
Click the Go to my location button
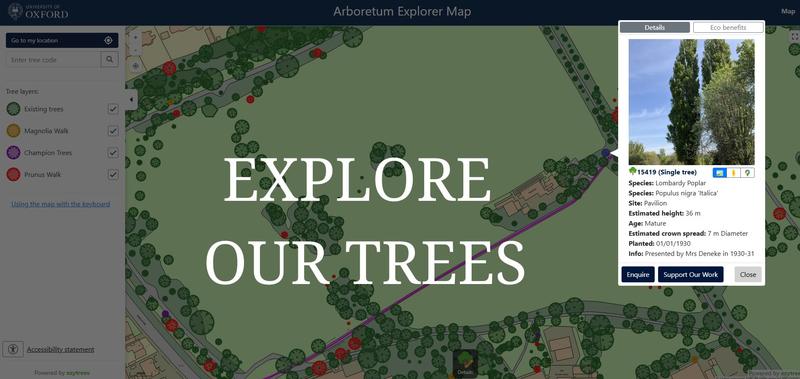pyautogui.click(x=62, y=41)
